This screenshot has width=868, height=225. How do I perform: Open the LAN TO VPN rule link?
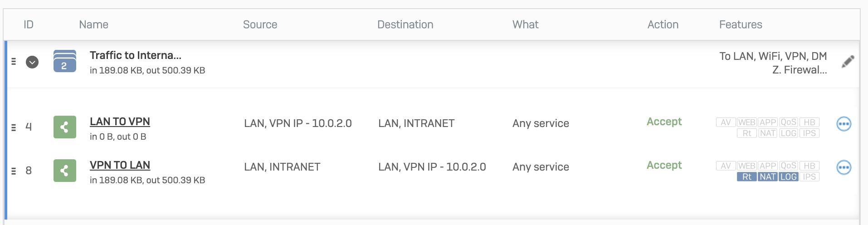pos(120,122)
